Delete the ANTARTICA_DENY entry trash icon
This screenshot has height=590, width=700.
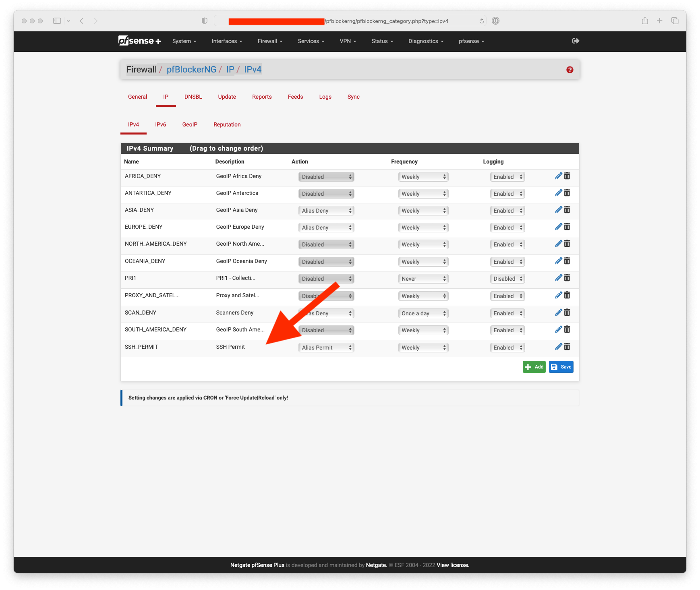(567, 193)
